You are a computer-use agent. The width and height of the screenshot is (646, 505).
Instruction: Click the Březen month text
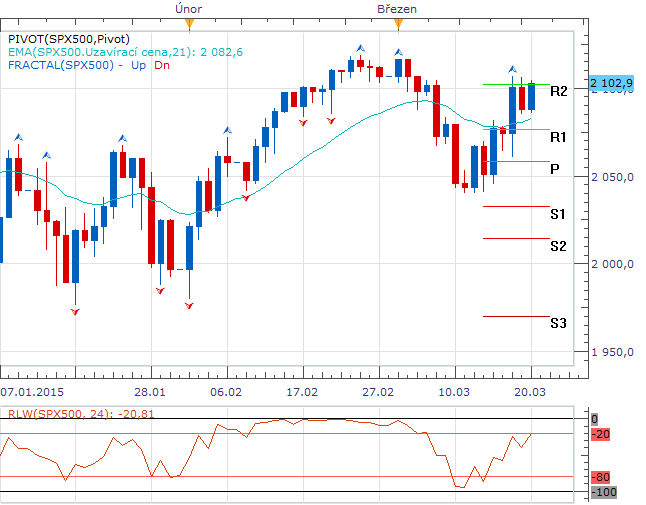click(x=397, y=9)
